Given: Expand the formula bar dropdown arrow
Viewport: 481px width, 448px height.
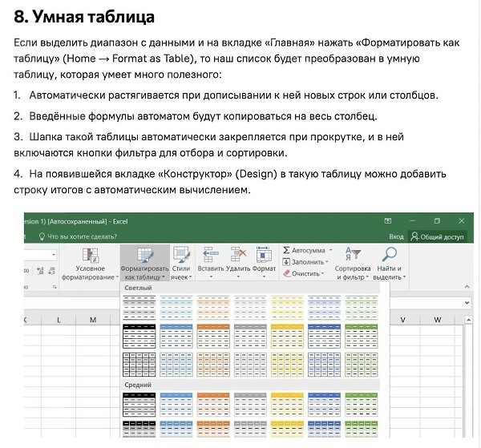Looking at the screenshot, I should click(x=466, y=302).
